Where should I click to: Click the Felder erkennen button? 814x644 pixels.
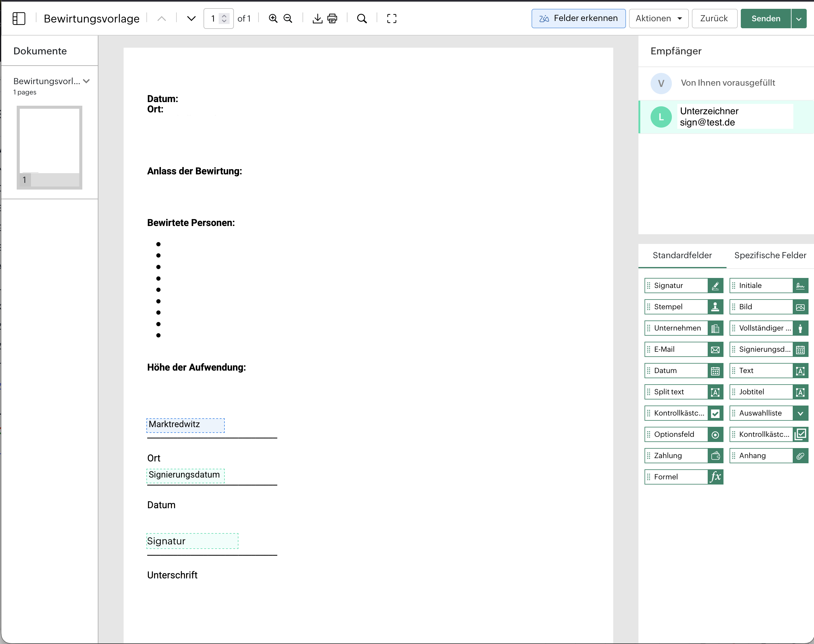pyautogui.click(x=578, y=19)
